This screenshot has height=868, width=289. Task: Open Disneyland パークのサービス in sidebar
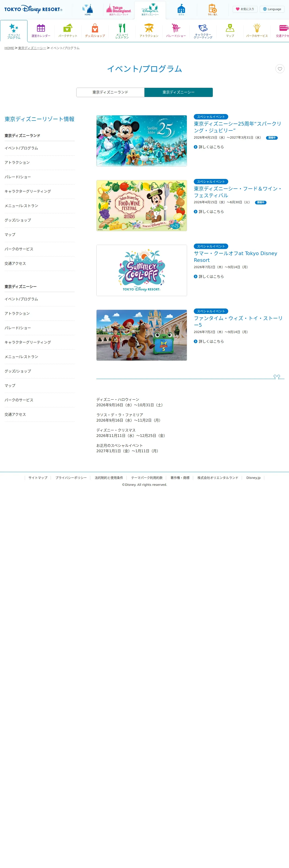40,249
